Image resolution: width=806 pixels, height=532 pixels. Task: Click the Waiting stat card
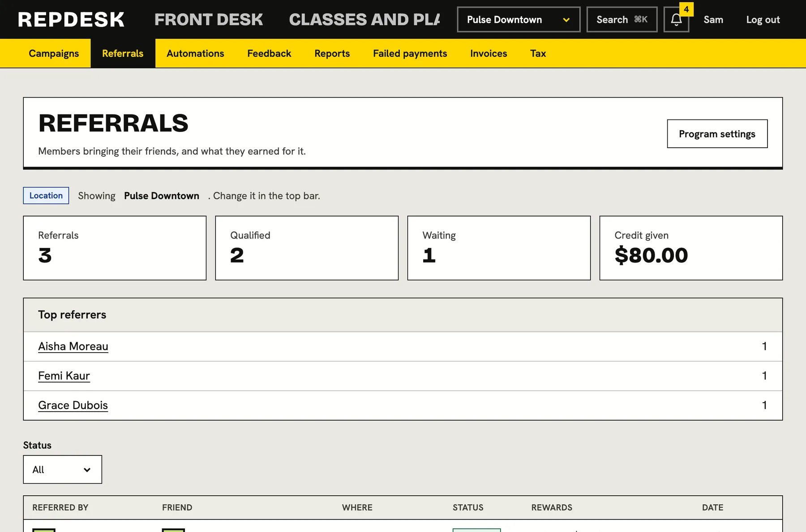click(x=499, y=248)
